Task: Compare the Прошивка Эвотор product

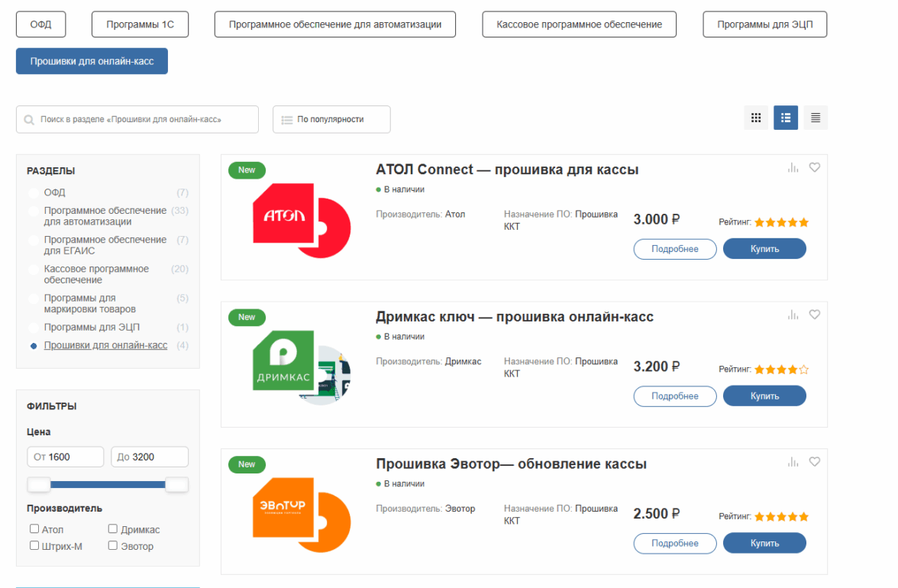Action: (x=793, y=462)
